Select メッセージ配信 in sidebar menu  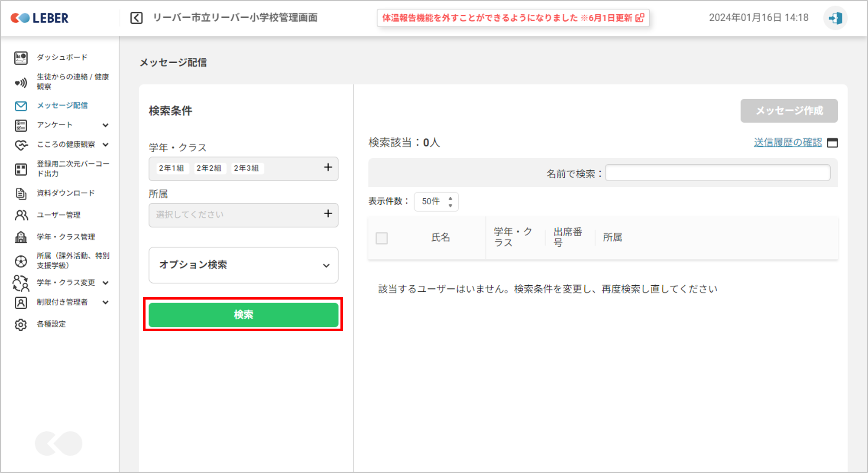[62, 105]
